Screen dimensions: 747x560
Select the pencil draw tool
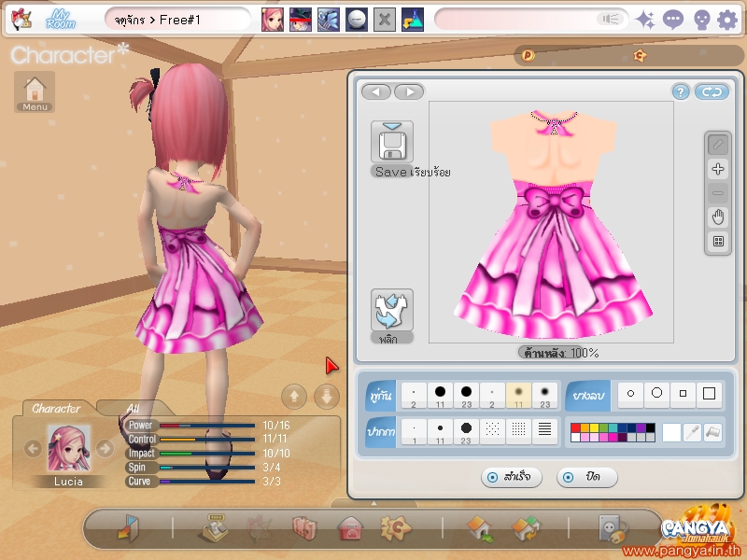coord(718,145)
